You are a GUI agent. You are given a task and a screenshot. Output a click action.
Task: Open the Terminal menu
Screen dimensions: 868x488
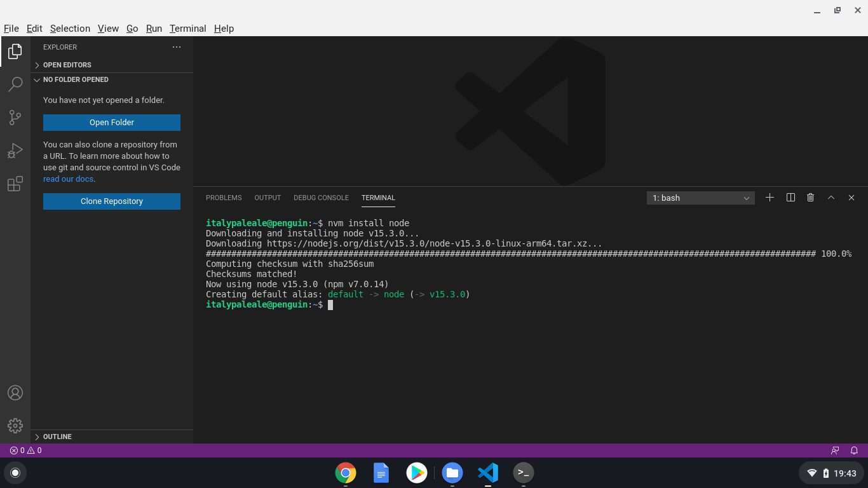pos(187,28)
